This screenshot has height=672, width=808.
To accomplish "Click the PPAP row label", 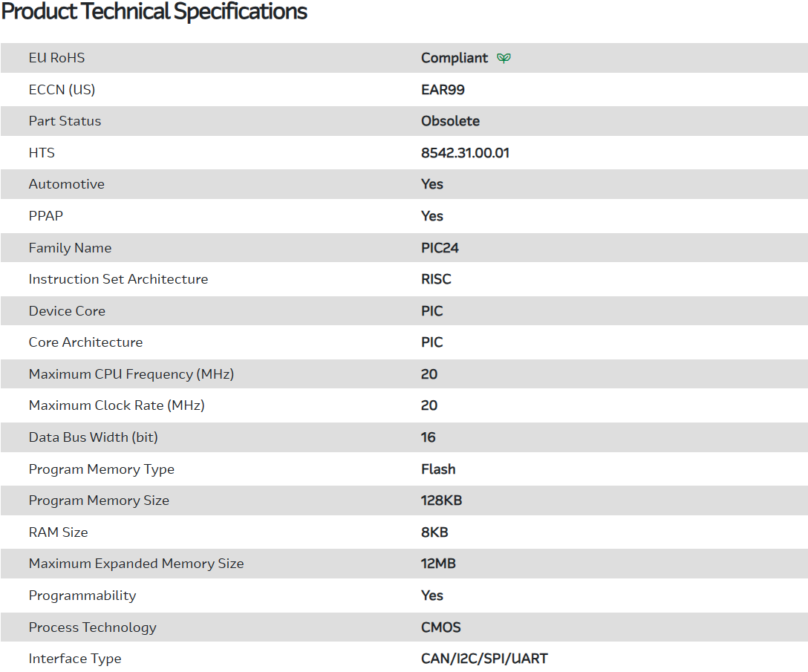I will pos(46,216).
